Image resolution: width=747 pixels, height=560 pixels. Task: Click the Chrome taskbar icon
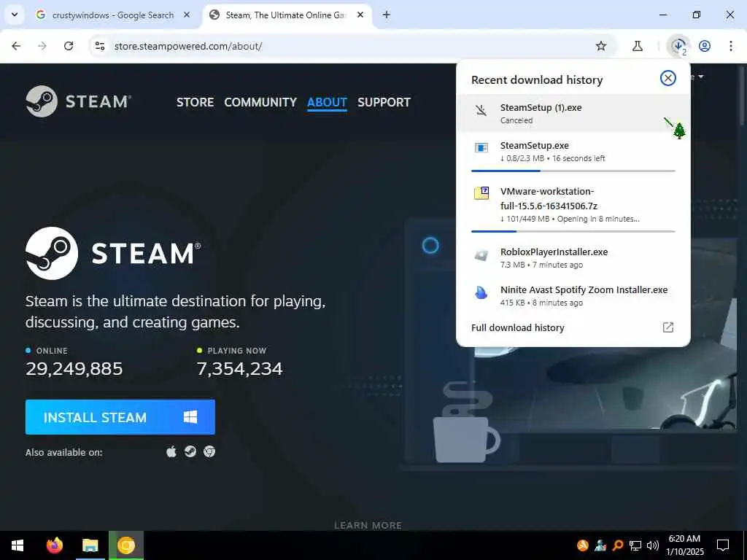(x=126, y=545)
